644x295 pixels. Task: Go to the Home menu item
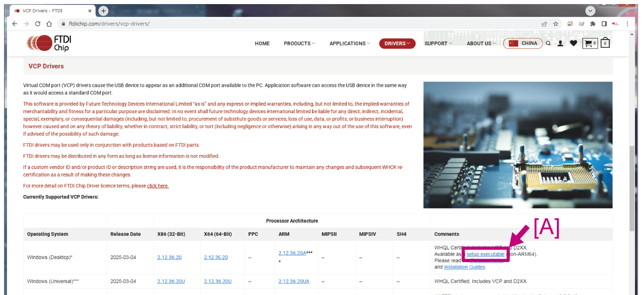click(x=262, y=44)
